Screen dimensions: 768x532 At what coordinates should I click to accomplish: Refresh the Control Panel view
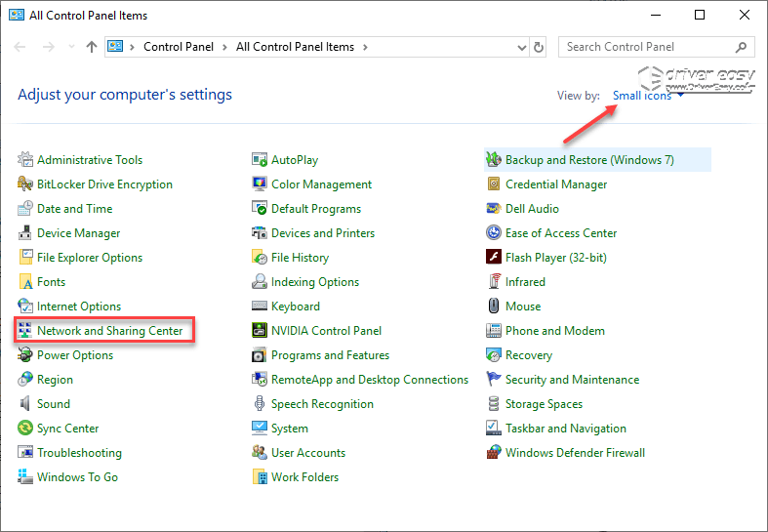(539, 48)
